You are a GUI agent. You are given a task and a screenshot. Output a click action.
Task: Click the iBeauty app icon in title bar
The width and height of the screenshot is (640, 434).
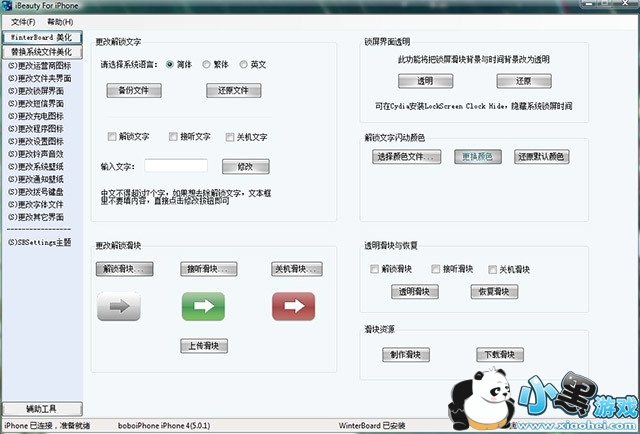click(7, 6)
